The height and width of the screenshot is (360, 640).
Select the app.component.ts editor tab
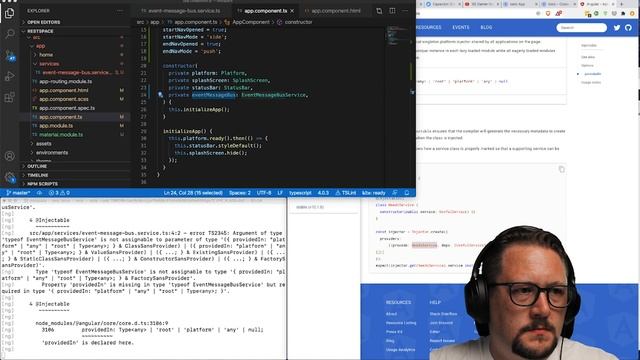point(266,11)
